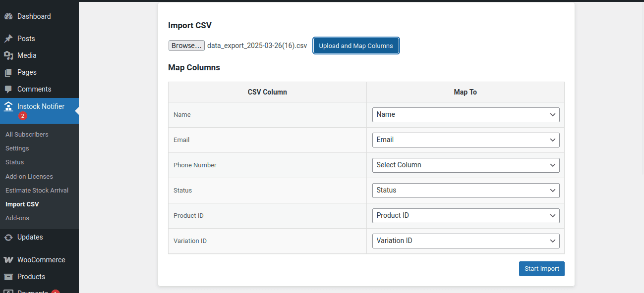Open the Status mapping dropdown
Screen dimensions: 644x293
(466, 190)
